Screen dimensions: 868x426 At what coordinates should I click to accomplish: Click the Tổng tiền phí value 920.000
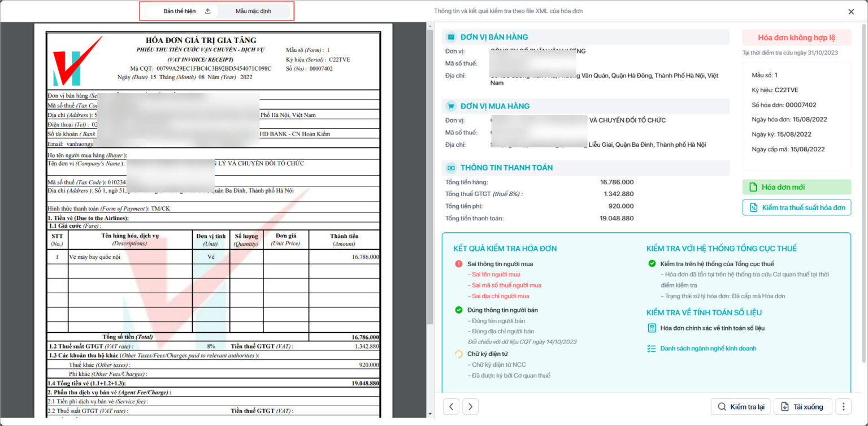620,206
